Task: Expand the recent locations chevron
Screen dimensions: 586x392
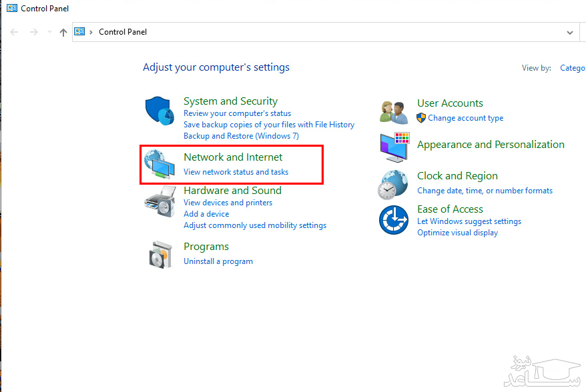Action: coord(49,32)
